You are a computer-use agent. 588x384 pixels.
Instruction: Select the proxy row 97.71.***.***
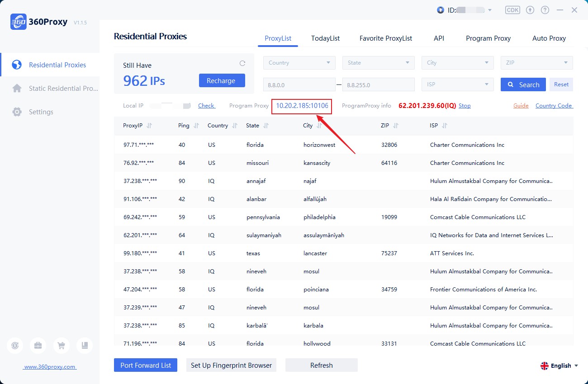click(x=343, y=145)
